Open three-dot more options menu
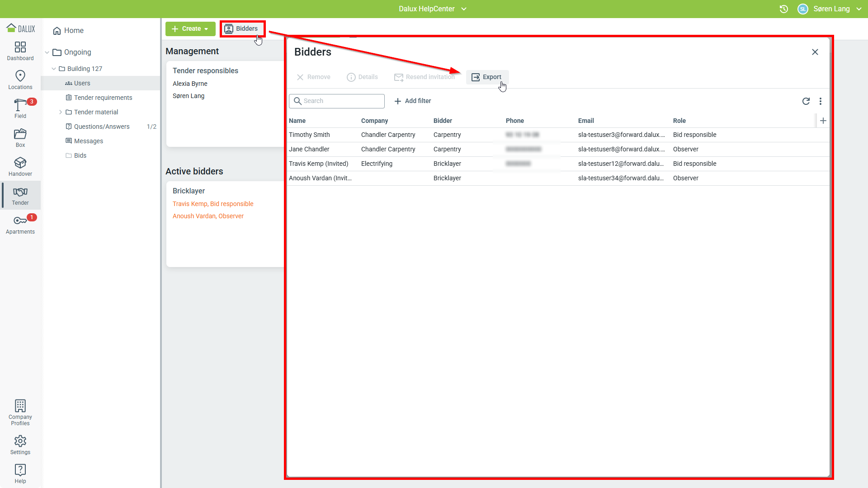The width and height of the screenshot is (868, 488). [x=821, y=101]
